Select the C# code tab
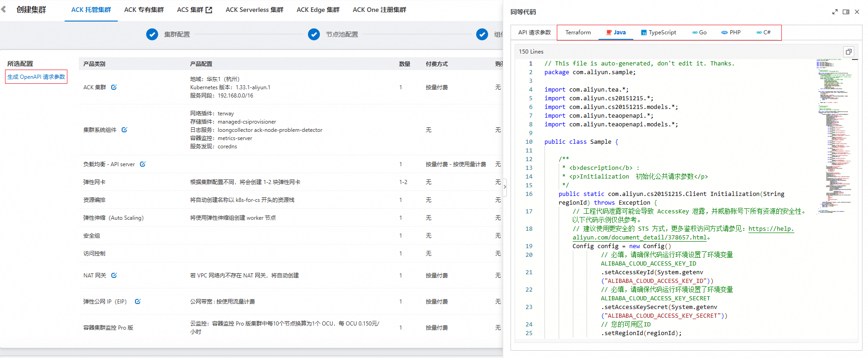The image size is (868, 358). point(764,33)
